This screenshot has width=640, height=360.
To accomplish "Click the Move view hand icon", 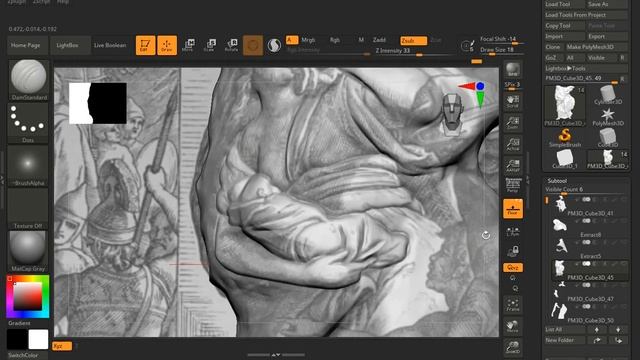I will [513, 326].
